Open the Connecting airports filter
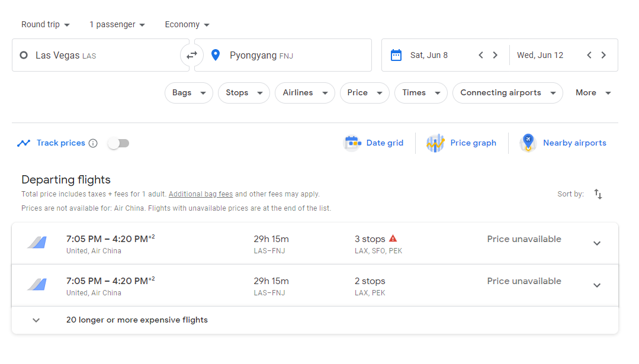Screen dimensions: 639x364 click(508, 93)
